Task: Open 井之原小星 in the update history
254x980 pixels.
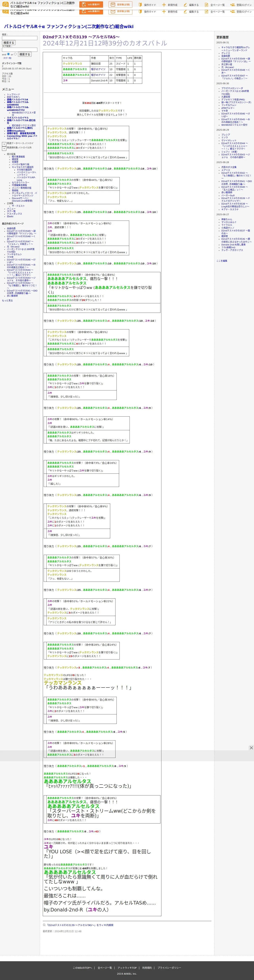Action: point(227,65)
